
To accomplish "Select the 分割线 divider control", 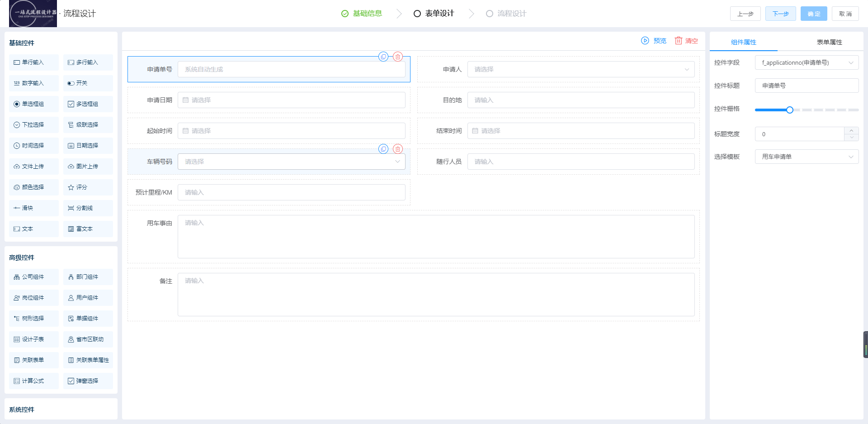I will (x=88, y=208).
